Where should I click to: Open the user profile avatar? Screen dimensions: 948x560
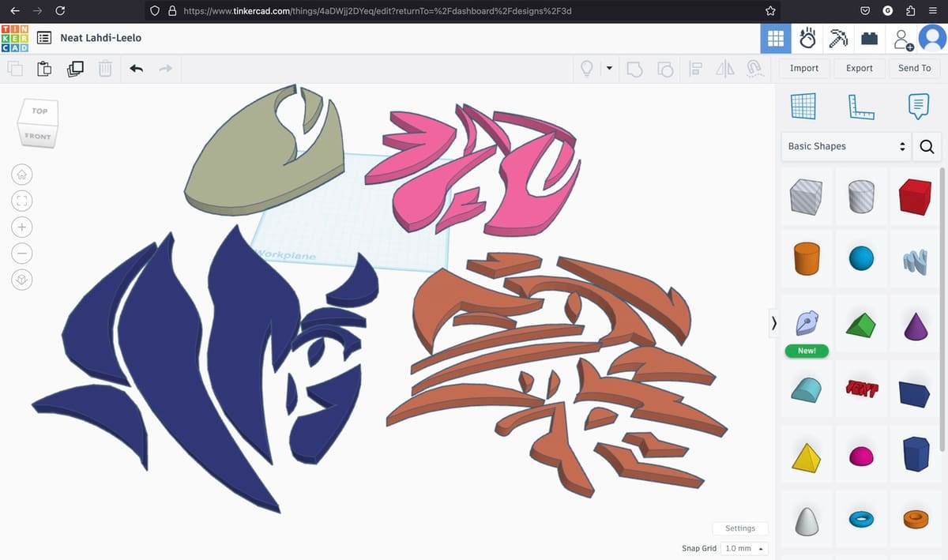point(932,38)
